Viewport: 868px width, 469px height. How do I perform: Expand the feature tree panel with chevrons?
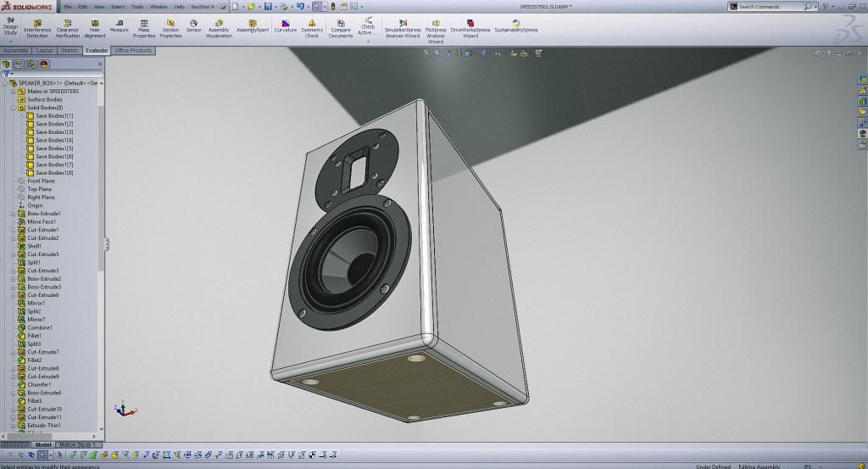(100, 64)
